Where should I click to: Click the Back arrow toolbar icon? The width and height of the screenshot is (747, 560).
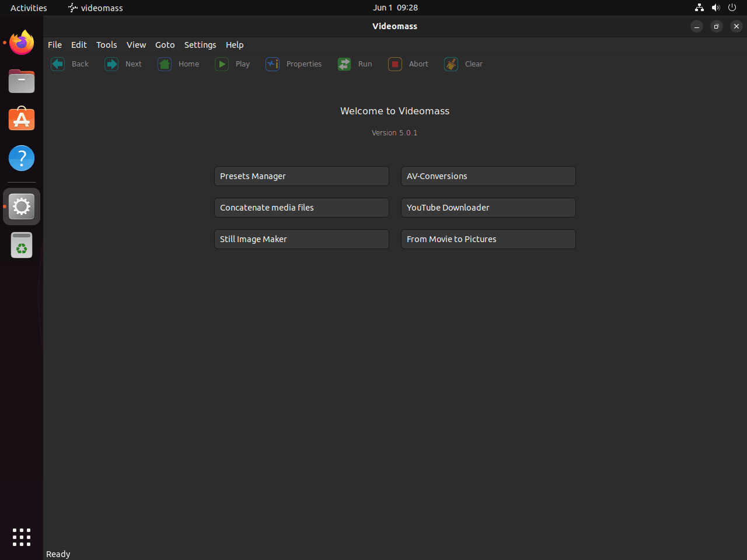(x=58, y=64)
